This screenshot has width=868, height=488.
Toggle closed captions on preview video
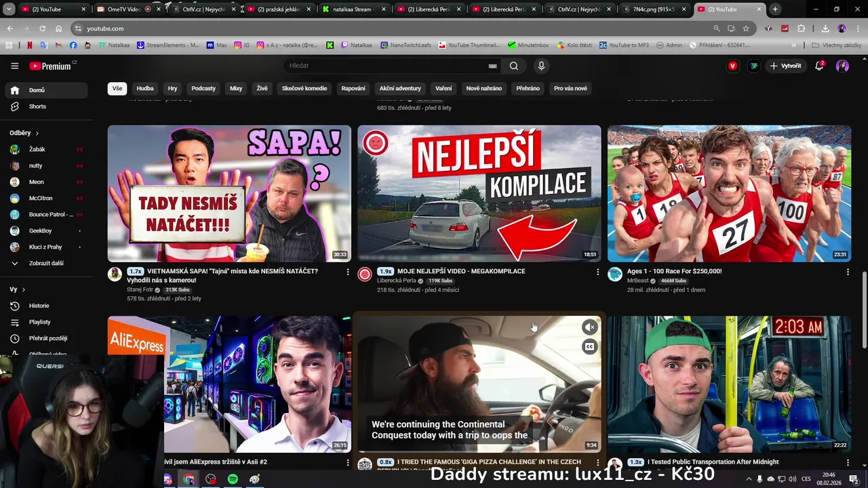tap(590, 347)
